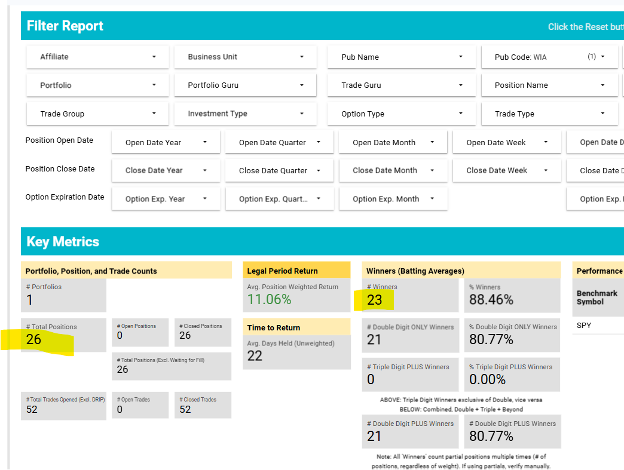Click the # Winners value 23
Image resolution: width=624 pixels, height=470 pixels.
pos(377,299)
